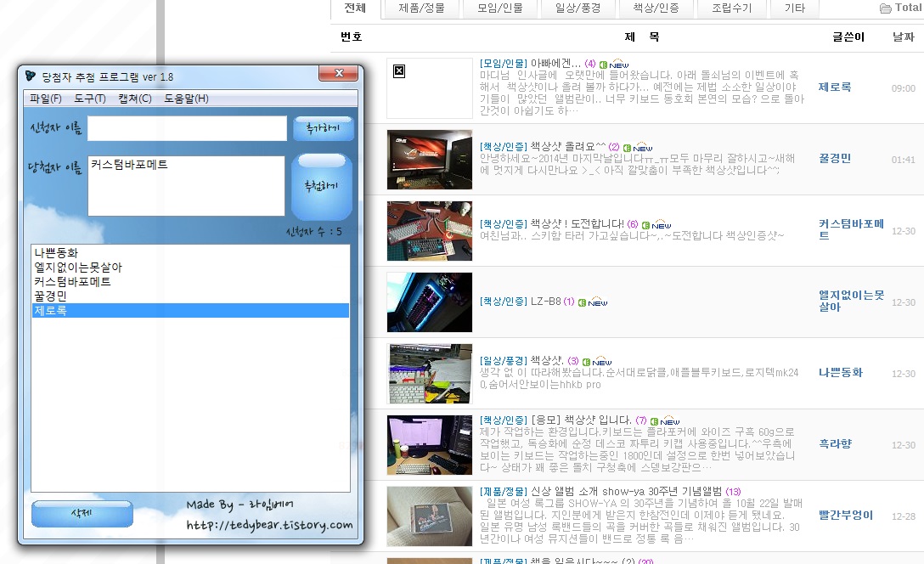
Task: Select 나쁜동화 in the raffle applicant list
Action: 190,253
